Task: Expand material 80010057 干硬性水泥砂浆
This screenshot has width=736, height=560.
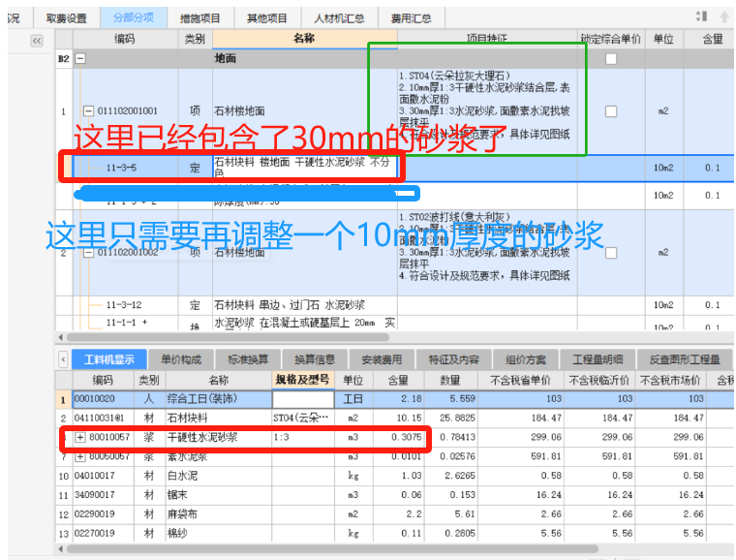Action: 80,438
